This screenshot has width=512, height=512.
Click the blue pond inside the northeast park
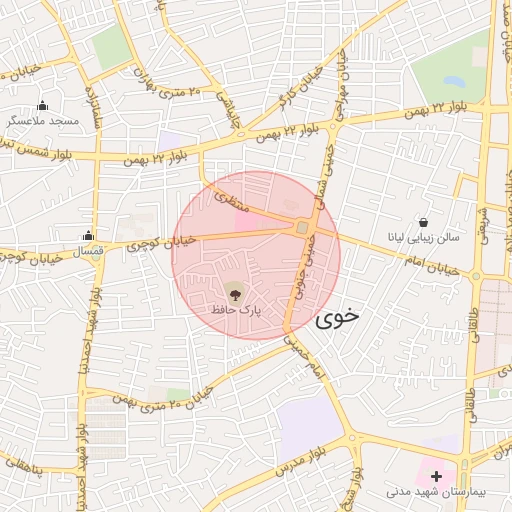tap(454, 82)
